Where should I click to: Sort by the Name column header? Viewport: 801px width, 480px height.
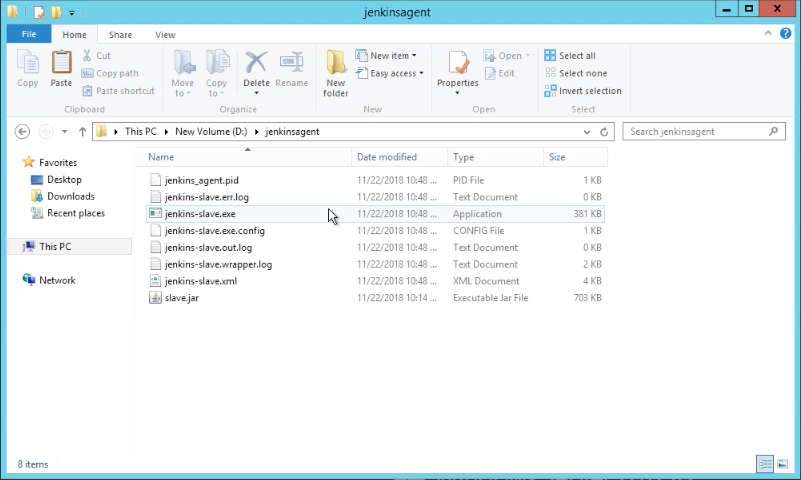pyautogui.click(x=243, y=157)
